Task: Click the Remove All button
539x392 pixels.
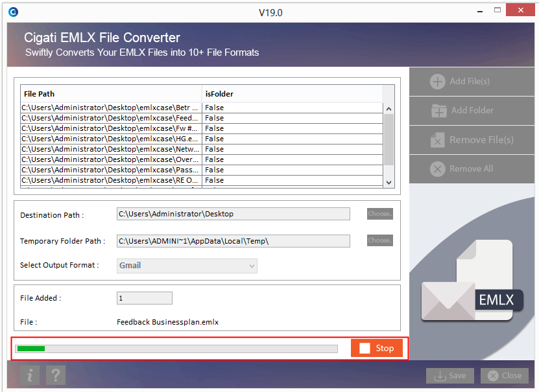Action: tap(472, 169)
